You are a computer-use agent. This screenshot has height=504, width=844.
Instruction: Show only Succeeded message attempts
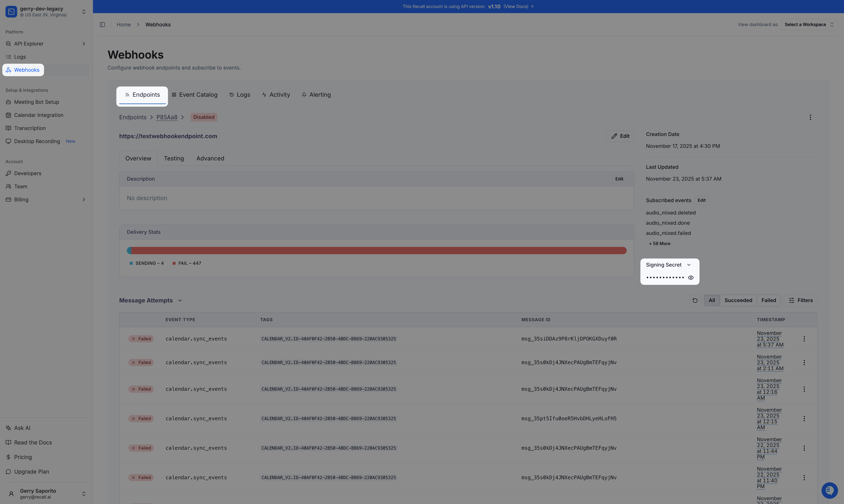(x=738, y=300)
